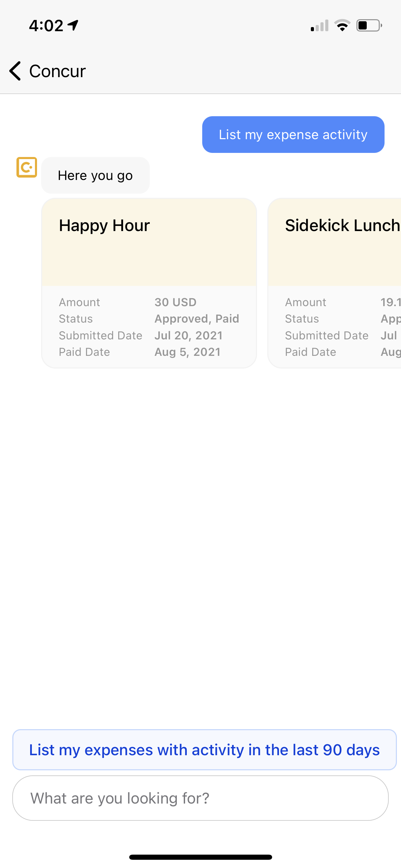Image resolution: width=401 pixels, height=868 pixels.
Task: Tap the 'Here you go' reply bubble
Action: click(x=95, y=176)
